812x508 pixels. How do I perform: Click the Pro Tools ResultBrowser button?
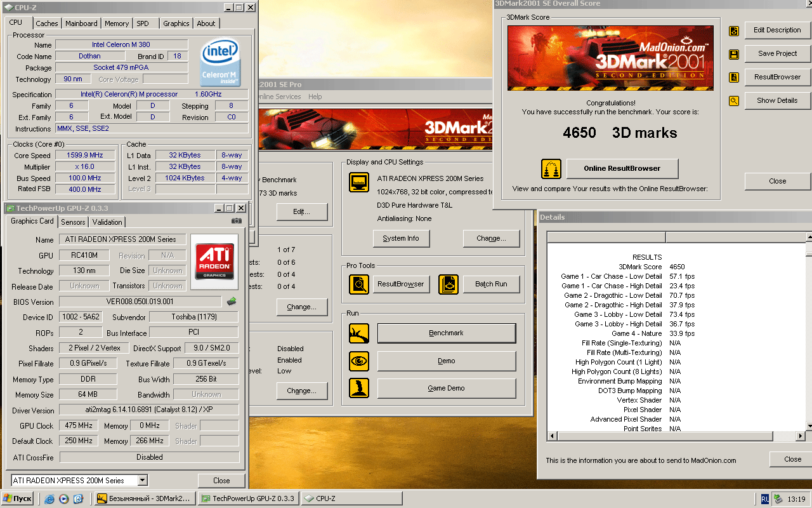[400, 284]
